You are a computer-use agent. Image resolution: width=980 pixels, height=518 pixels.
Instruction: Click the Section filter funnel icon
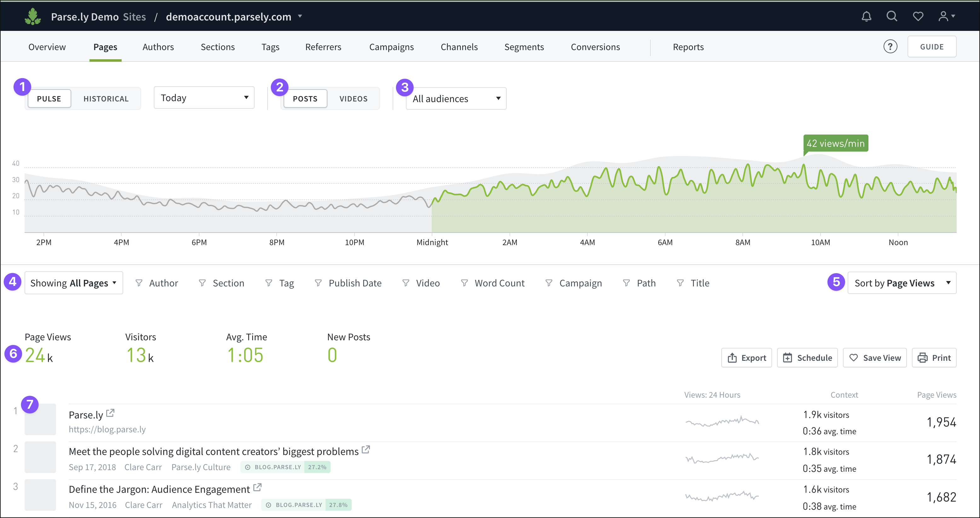202,283
